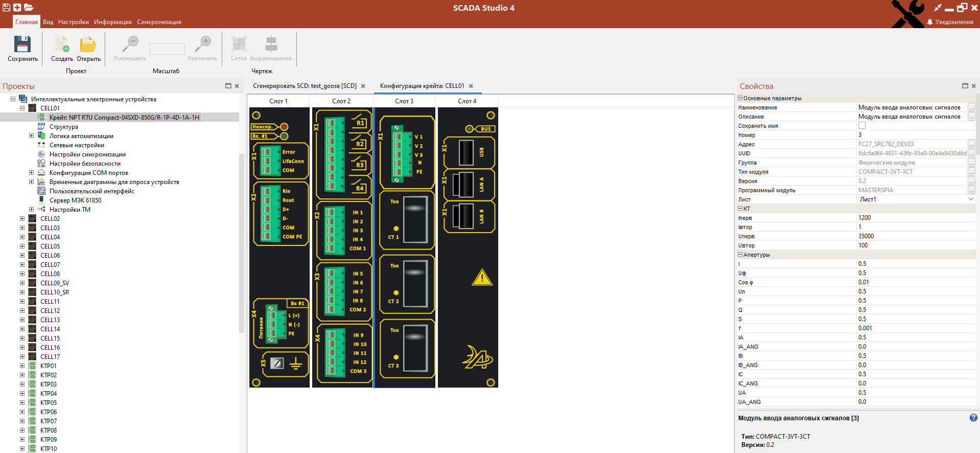Expand the CELL09_SV tree node

point(22,283)
